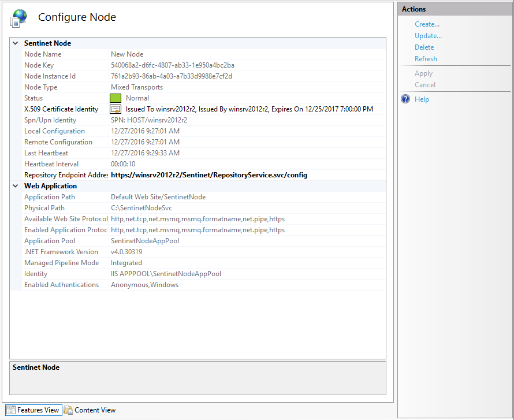
Task: Click the Node Key row label
Action: 39,65
